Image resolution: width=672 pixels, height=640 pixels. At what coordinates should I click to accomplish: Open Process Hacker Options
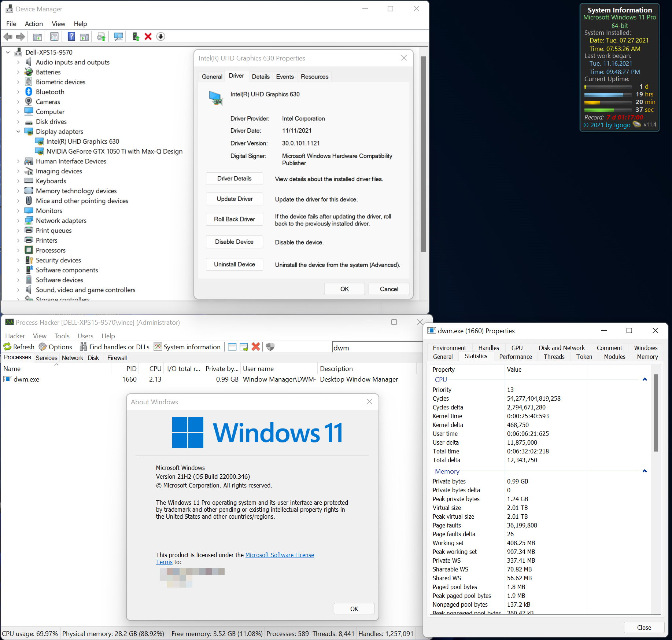coord(55,346)
